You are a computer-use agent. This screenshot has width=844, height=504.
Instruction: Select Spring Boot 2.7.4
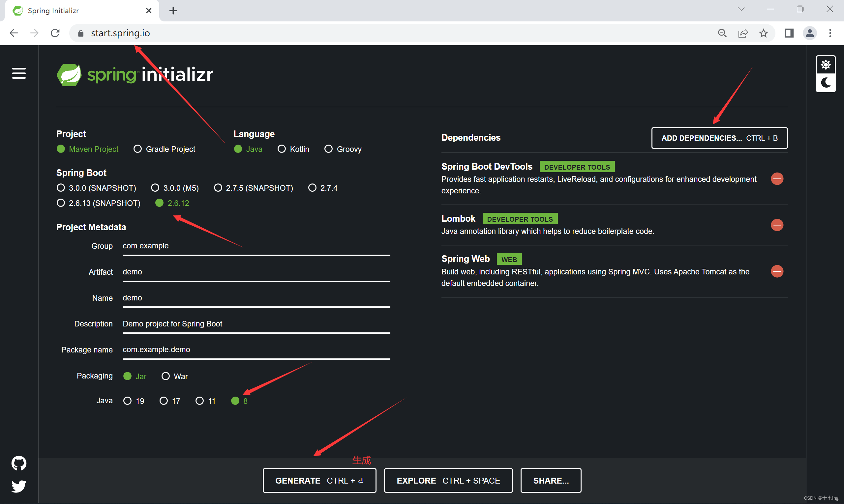pos(322,188)
